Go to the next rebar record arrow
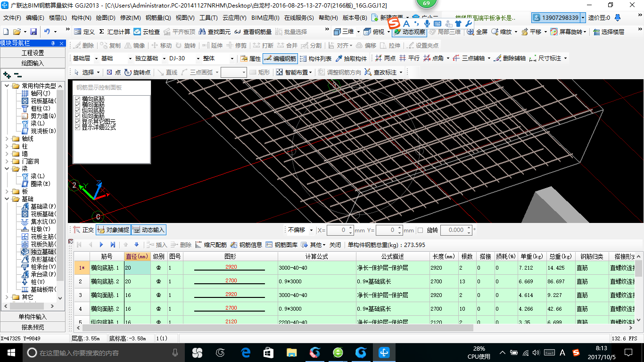The image size is (644, 362). click(101, 245)
